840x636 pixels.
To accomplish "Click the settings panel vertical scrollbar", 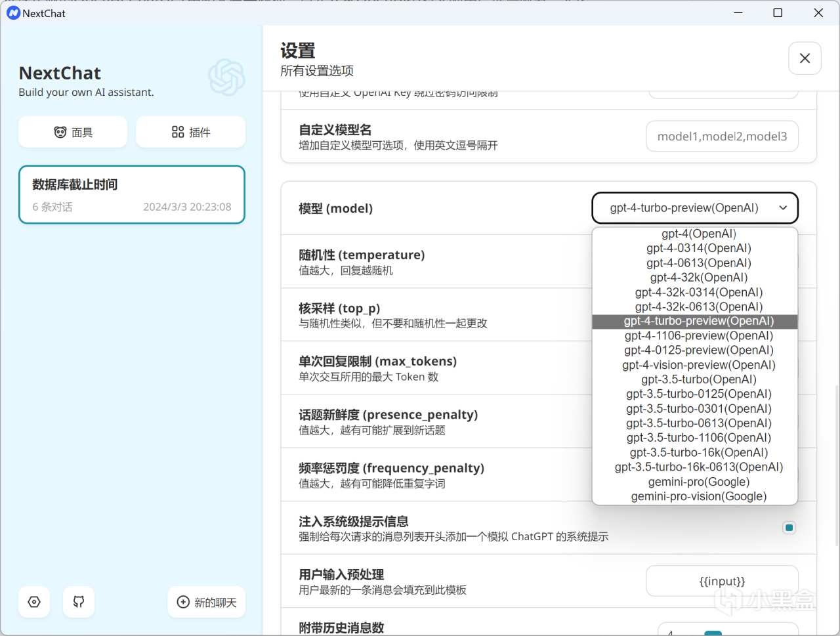I will point(836,466).
